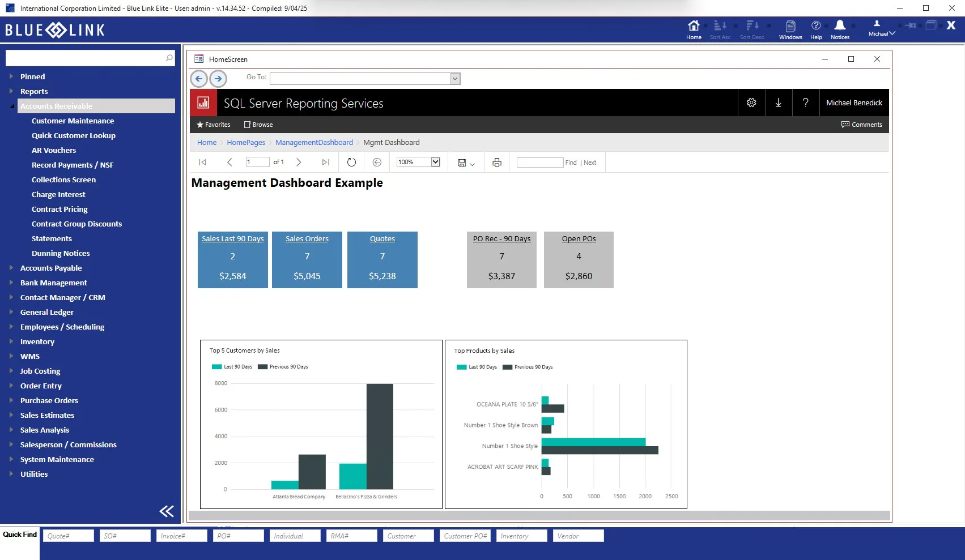The image size is (965, 560).
Task: Open the Browse tab
Action: pyautogui.click(x=258, y=125)
